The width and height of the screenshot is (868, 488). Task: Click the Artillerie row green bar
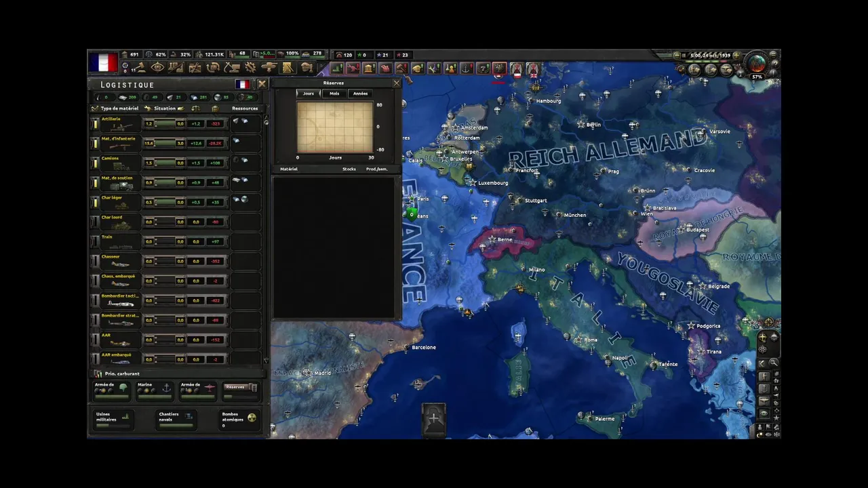coord(165,124)
